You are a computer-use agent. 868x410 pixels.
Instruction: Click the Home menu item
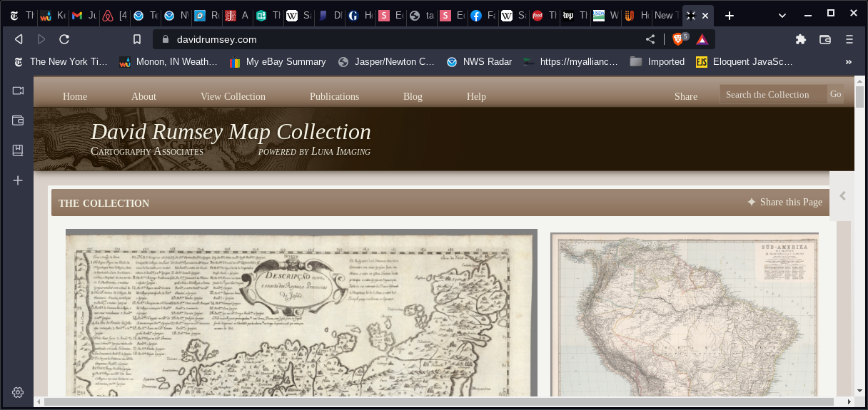(75, 96)
